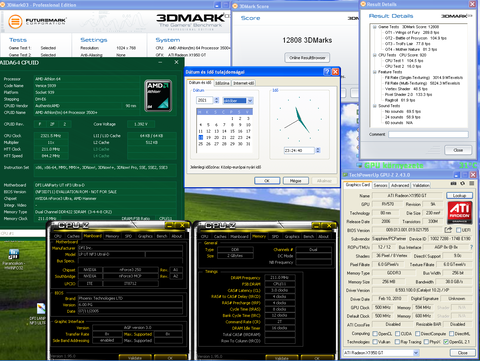480x361 pixels.
Task: Click the Comment input field in Result Details
Action: click(x=428, y=134)
